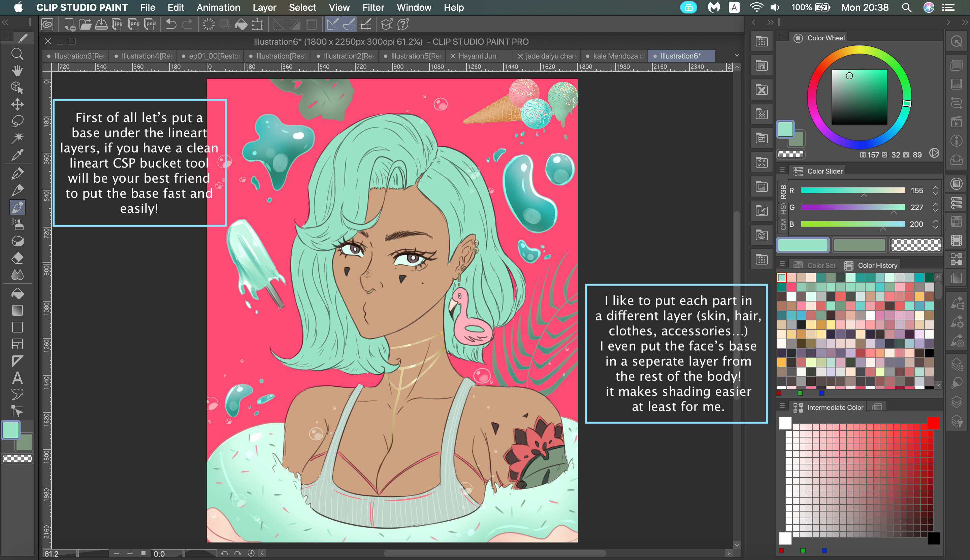Select the Hand move tool
Viewport: 970px width, 560px height.
tap(17, 71)
